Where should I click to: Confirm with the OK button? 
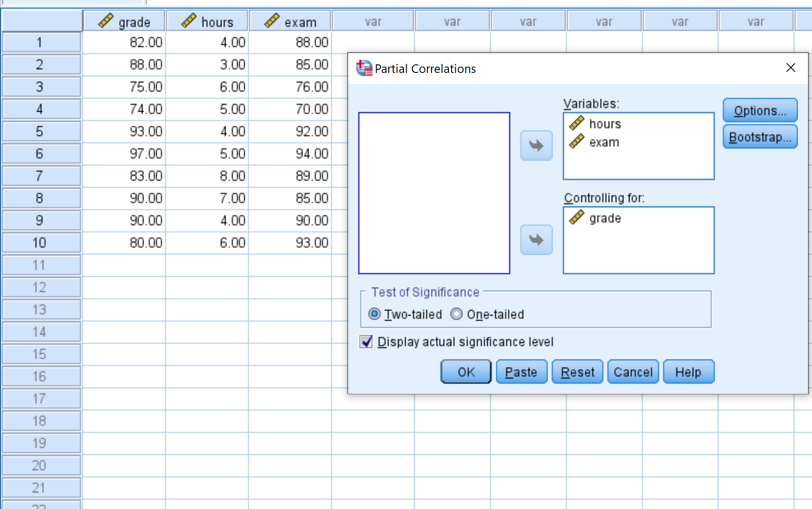point(466,372)
